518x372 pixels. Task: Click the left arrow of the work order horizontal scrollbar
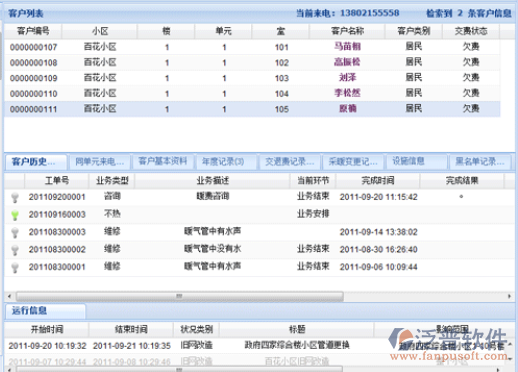(9, 296)
